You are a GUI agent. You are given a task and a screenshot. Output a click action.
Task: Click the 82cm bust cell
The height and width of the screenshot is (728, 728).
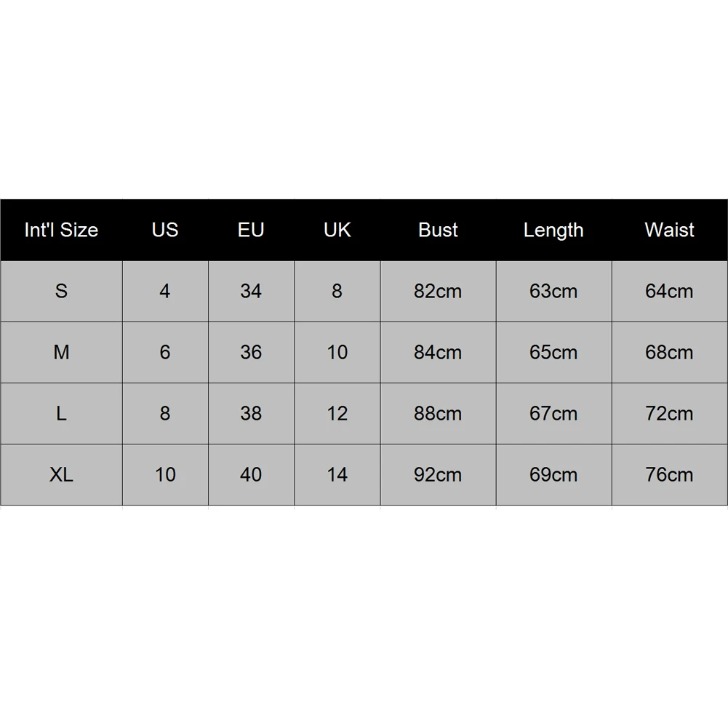pos(438,291)
